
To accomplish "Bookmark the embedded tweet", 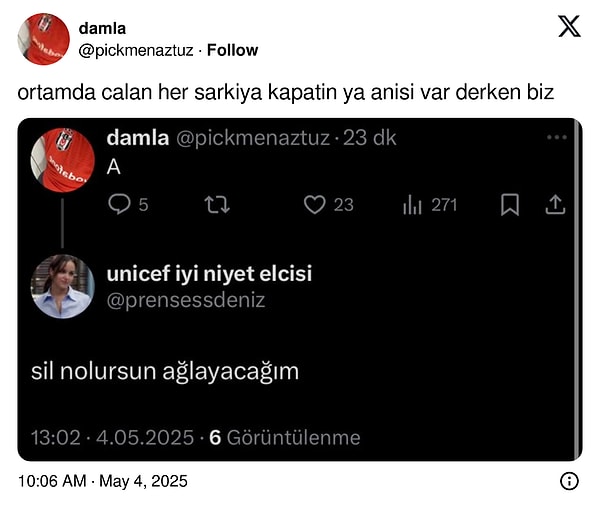I will pyautogui.click(x=509, y=204).
